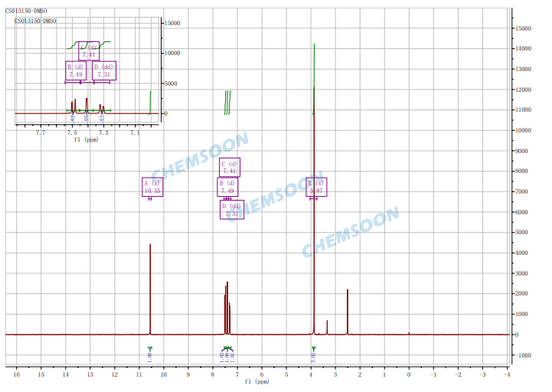The width and height of the screenshot is (552, 392).
Task: Select the green integral curve above aromatic region
Action: 227,103
